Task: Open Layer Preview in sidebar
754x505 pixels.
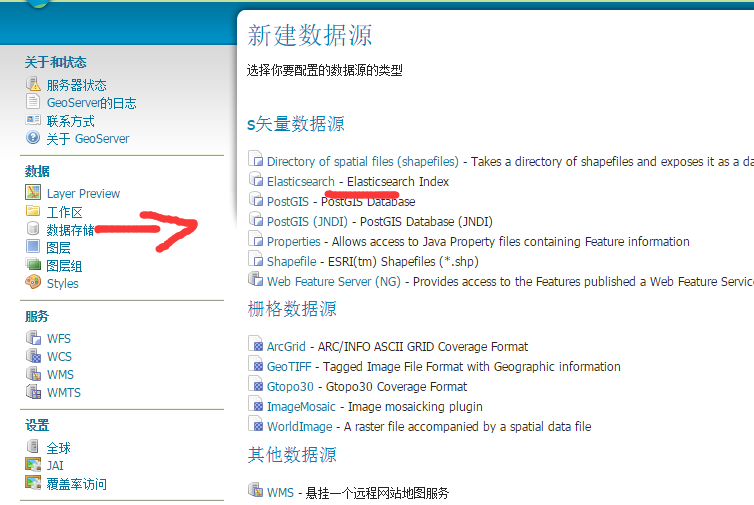Action: pyautogui.click(x=83, y=193)
